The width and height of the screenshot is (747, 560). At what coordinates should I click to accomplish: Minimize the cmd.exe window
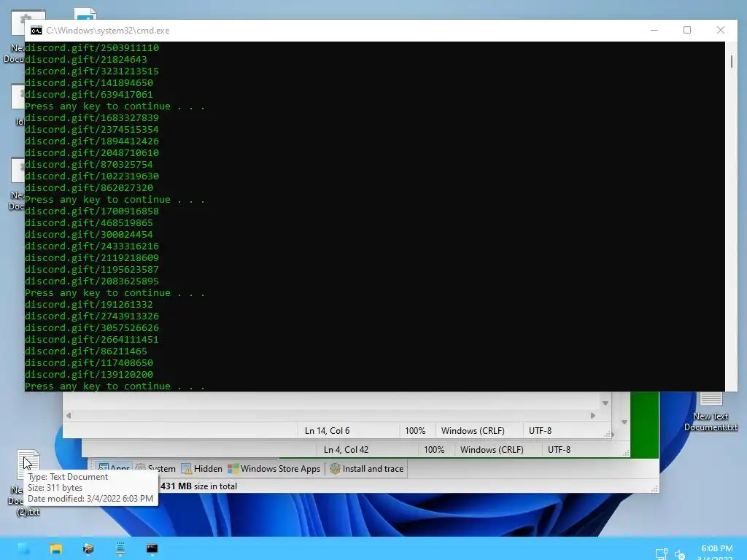654,30
